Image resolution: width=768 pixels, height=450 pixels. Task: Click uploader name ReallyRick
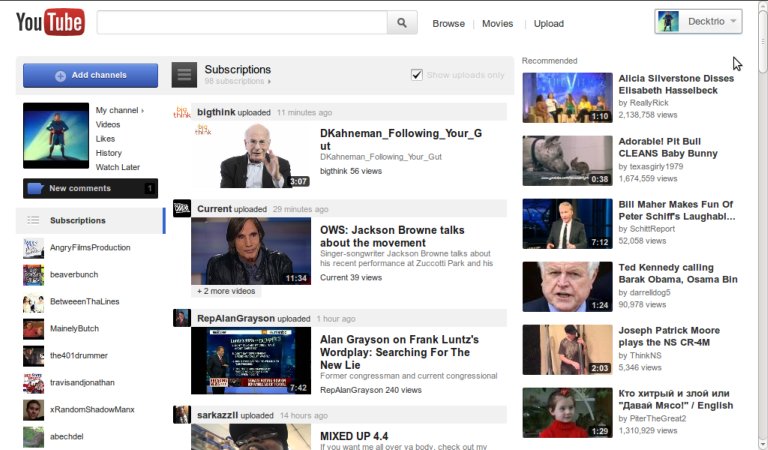click(649, 103)
